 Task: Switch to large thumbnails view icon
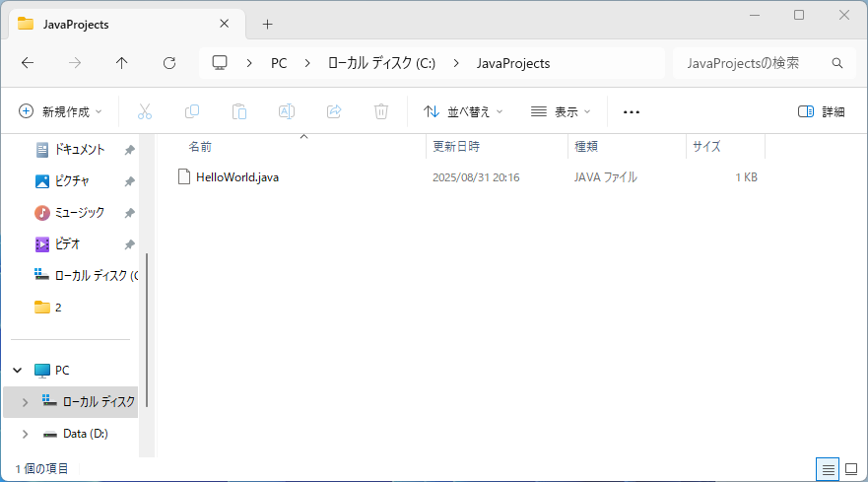coord(851,470)
